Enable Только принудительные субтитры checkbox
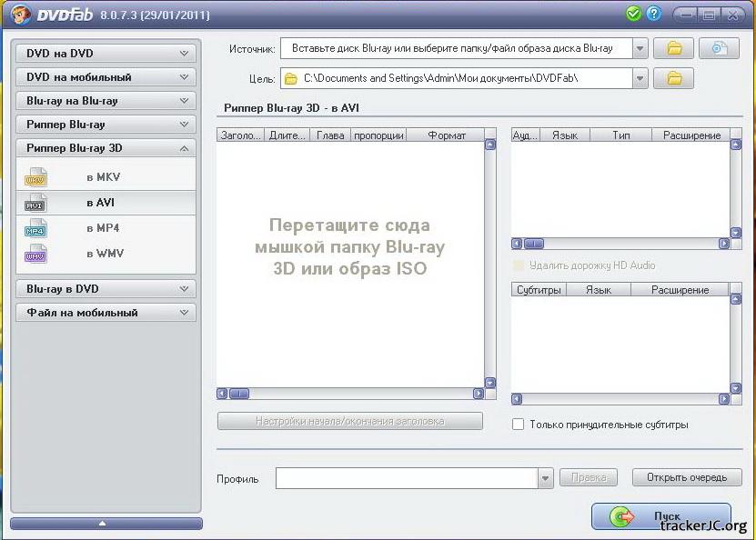The height and width of the screenshot is (540, 756). click(x=519, y=425)
